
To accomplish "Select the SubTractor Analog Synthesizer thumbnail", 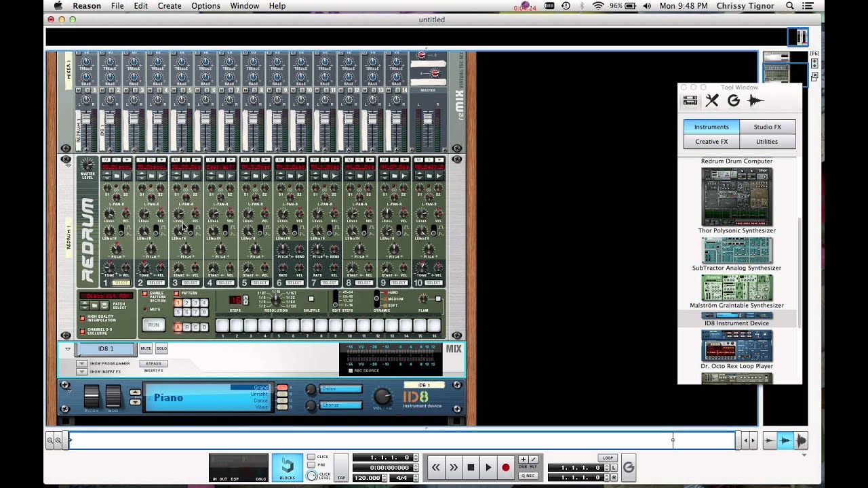I will (736, 250).
